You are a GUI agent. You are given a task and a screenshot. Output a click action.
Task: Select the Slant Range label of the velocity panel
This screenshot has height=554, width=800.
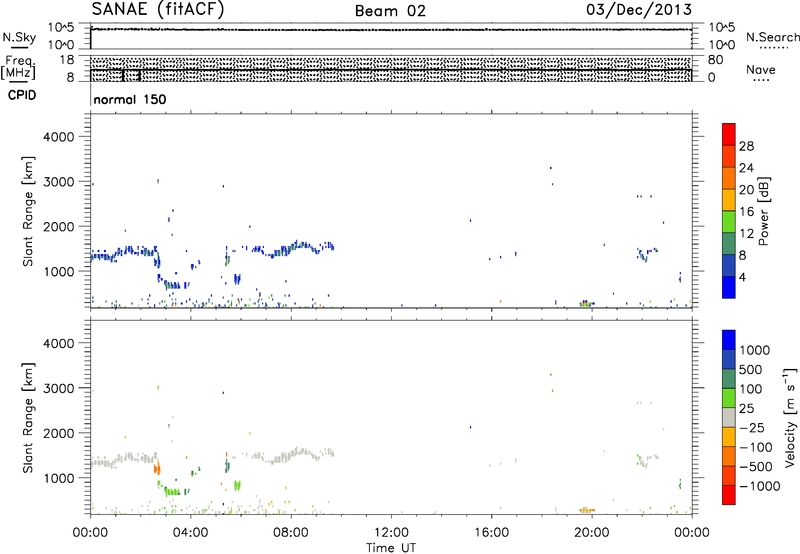click(x=28, y=418)
